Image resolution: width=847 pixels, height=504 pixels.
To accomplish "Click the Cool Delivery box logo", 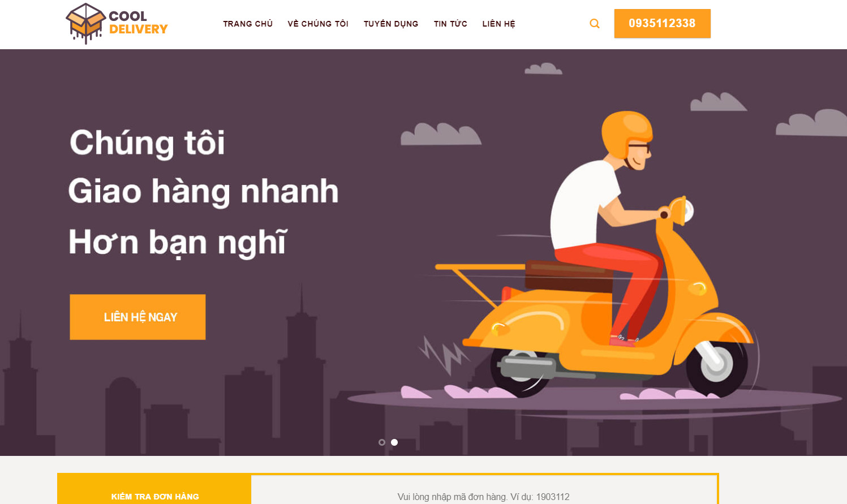I will point(85,23).
